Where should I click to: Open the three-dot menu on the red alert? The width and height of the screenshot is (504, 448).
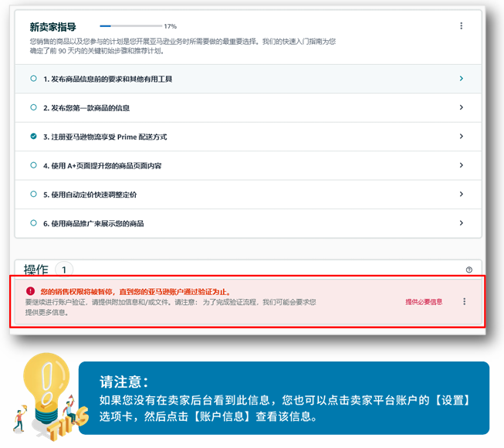tap(464, 301)
